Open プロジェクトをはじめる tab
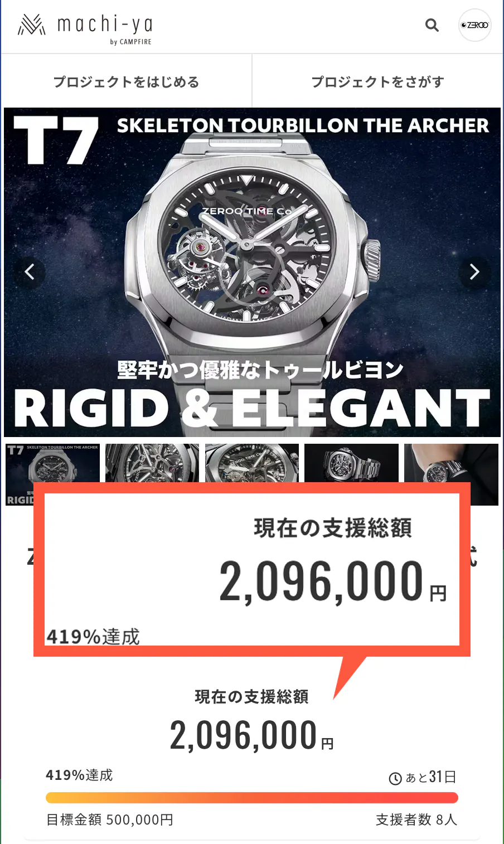This screenshot has height=844, width=504. coord(127,82)
